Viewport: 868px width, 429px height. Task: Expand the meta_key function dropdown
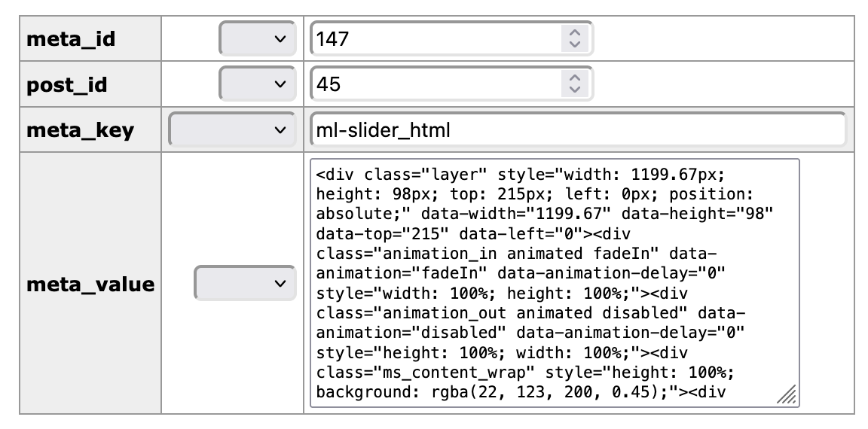[232, 130]
